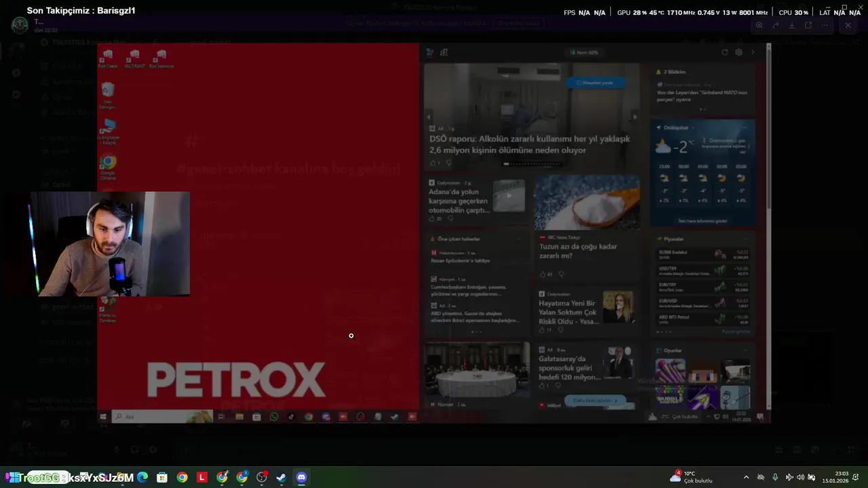Open the DSÖ raporu headline
868x488 pixels.
[530, 144]
